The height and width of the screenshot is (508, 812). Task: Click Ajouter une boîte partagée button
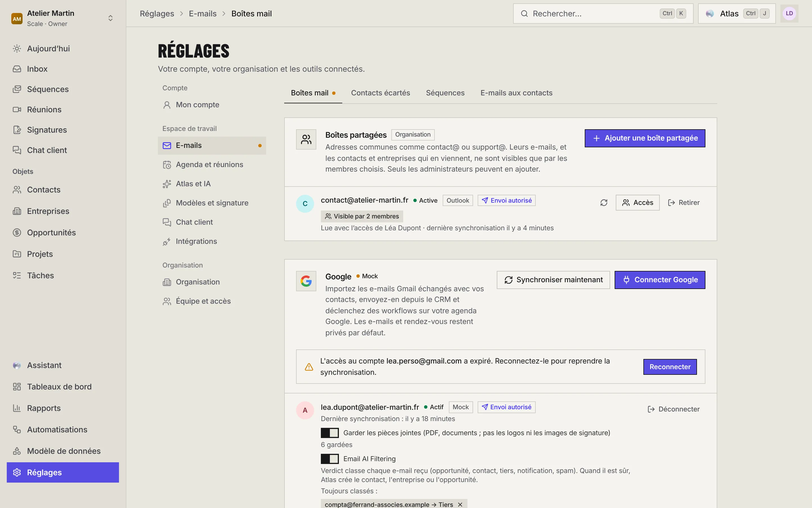point(645,138)
